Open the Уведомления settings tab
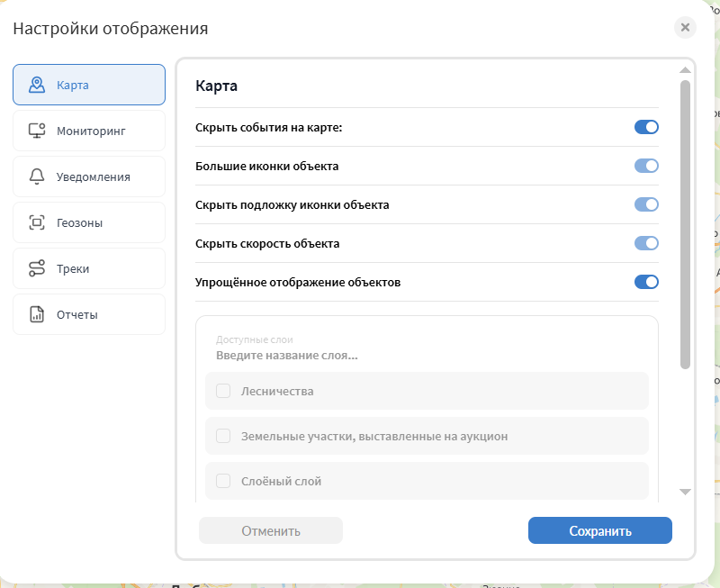720x588 pixels. [x=89, y=176]
